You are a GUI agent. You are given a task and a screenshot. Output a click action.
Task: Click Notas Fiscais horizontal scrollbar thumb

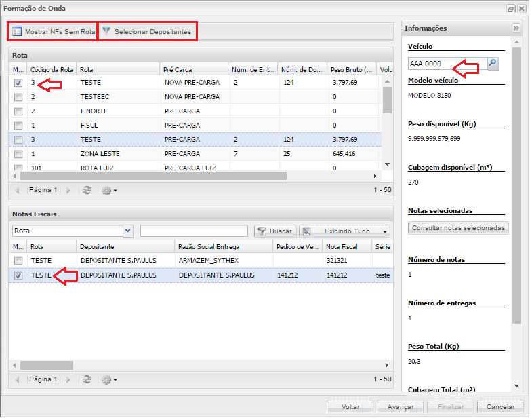47,365
